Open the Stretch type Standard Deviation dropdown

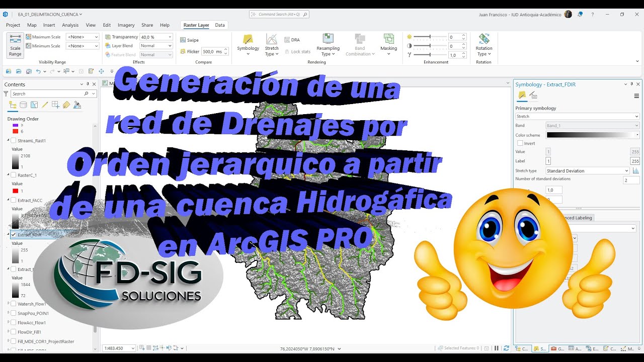click(x=588, y=170)
